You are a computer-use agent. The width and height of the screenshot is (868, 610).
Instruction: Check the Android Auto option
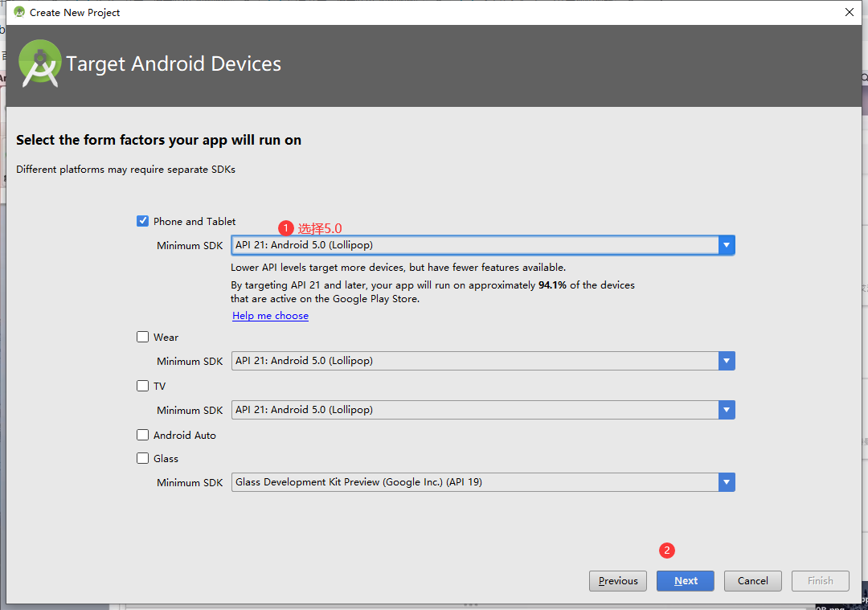tap(143, 436)
